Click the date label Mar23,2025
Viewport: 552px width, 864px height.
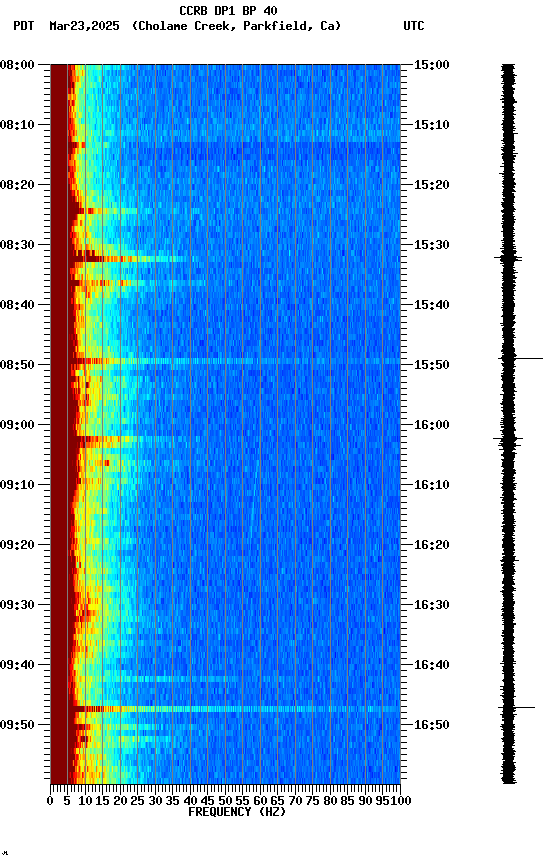coord(84,26)
